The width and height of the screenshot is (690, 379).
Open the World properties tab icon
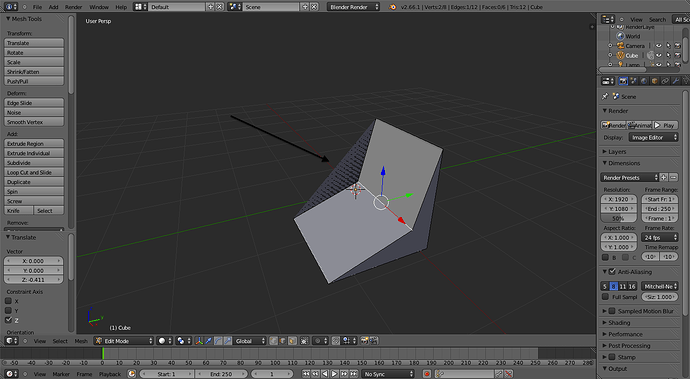click(x=644, y=81)
